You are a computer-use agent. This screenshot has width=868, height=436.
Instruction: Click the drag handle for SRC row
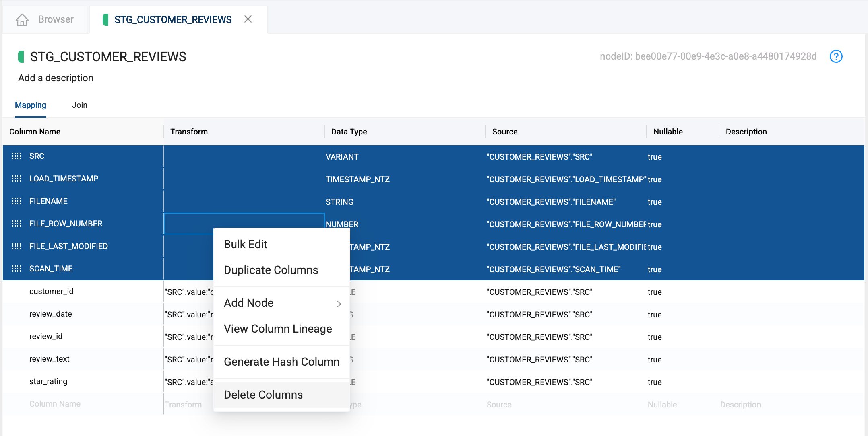coord(17,156)
